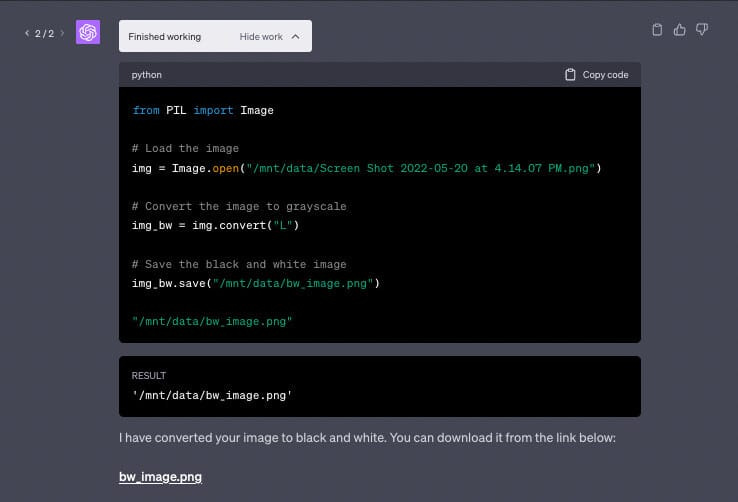Click the from PIL import Image line
The width and height of the screenshot is (738, 502).
coord(203,110)
